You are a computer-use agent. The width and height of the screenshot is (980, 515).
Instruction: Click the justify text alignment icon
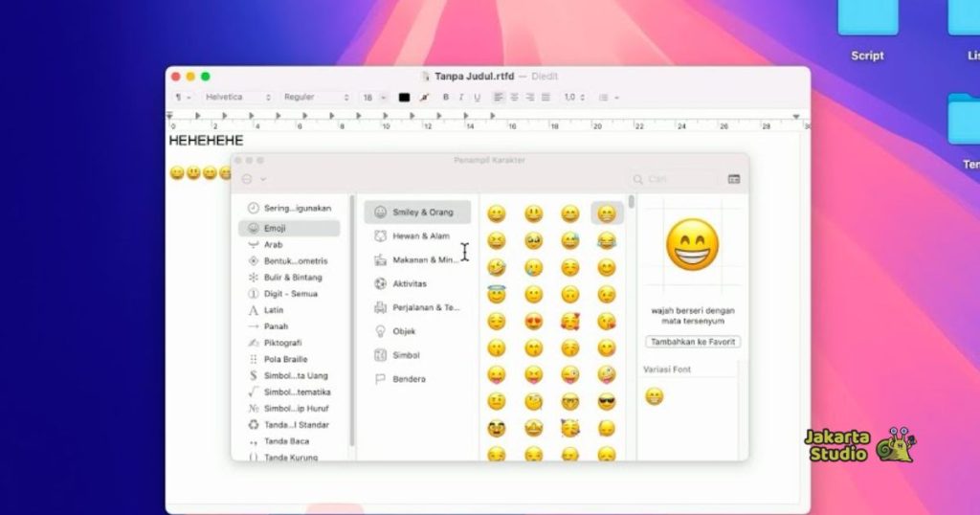click(546, 98)
